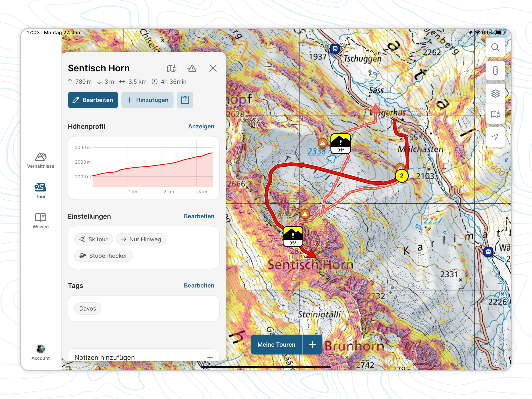Tap the 35° steep slope warning marker
This screenshot has height=399, width=532.
[293, 236]
